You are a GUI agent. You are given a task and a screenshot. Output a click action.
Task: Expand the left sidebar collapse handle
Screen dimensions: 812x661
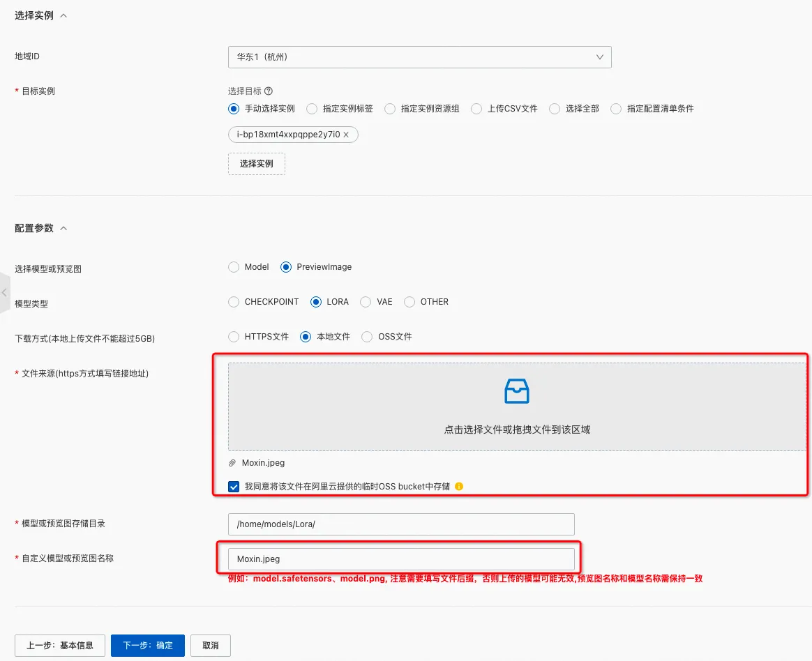[5, 292]
